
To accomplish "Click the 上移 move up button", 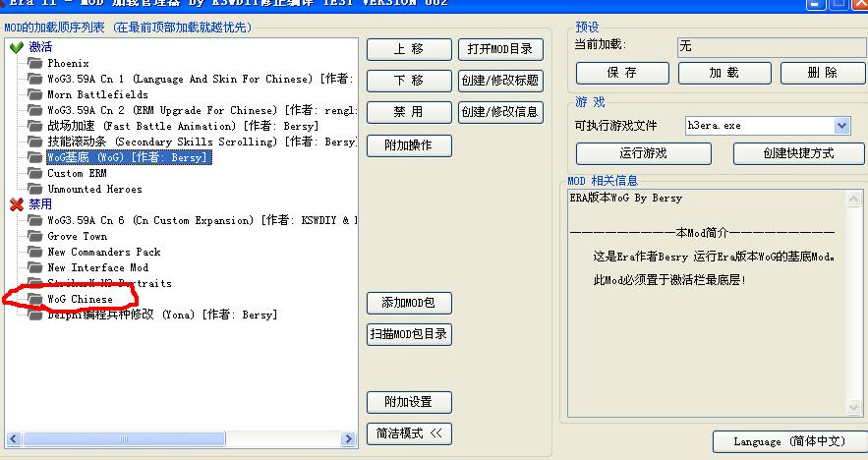I will point(409,49).
